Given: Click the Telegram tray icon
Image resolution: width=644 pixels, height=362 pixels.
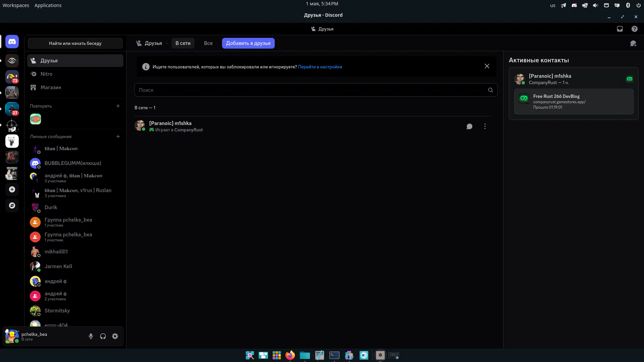Looking at the screenshot, I should point(563,5).
